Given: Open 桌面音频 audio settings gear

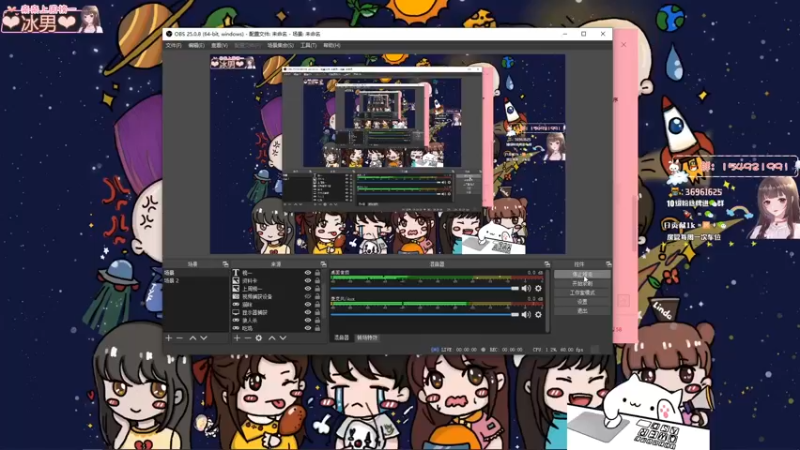Looking at the screenshot, I should pos(538,288).
